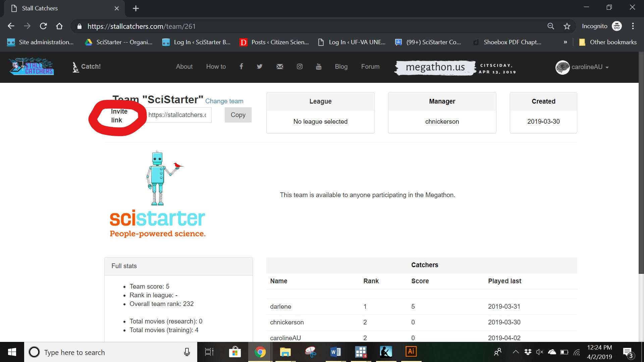Open the How to menu item
The width and height of the screenshot is (644, 362).
coord(216,67)
